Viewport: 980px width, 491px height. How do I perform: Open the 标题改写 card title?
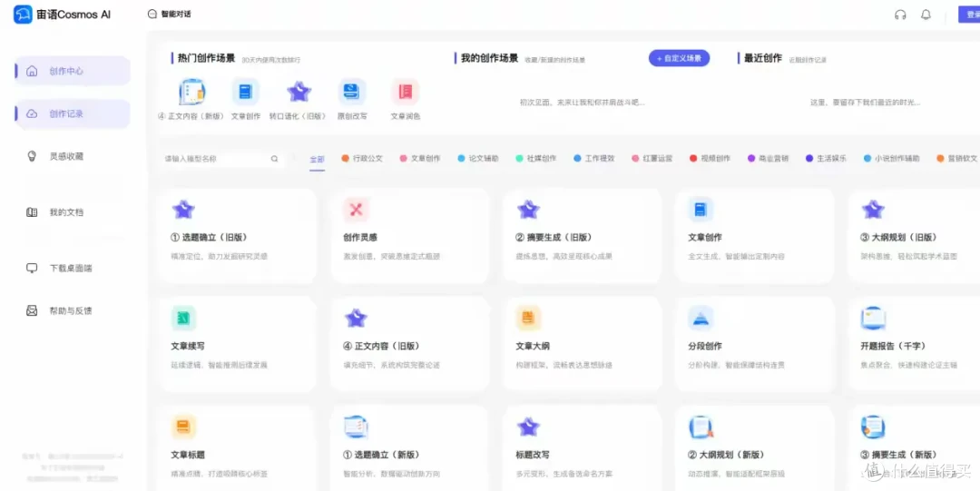pyautogui.click(x=534, y=455)
